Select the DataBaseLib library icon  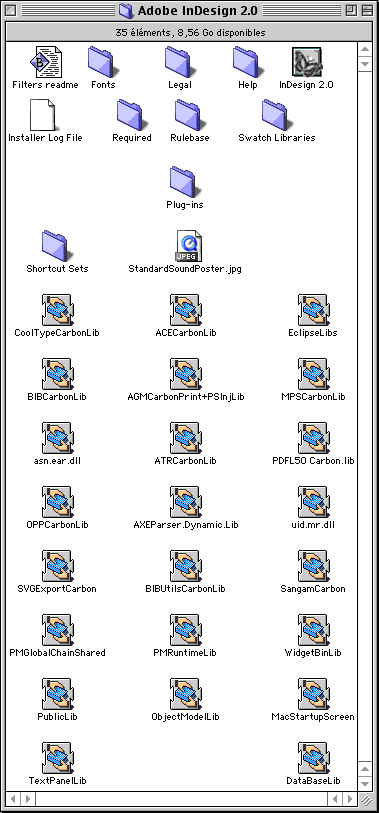(x=313, y=758)
